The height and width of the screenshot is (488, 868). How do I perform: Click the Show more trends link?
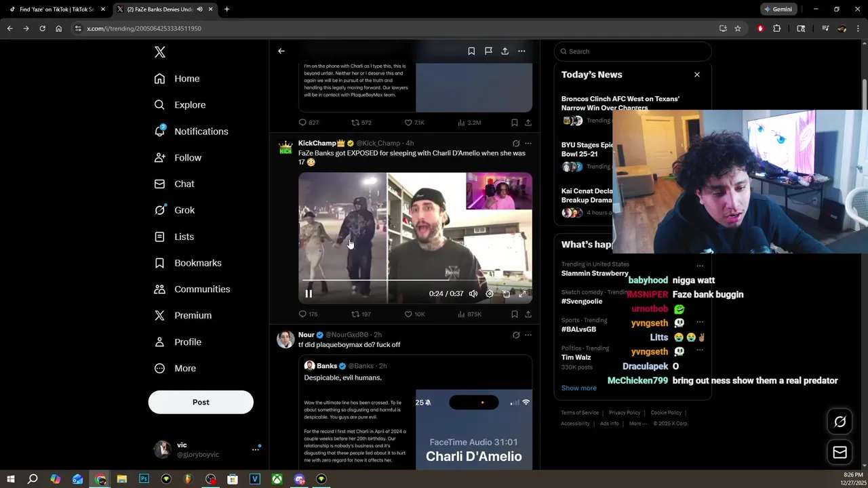pyautogui.click(x=579, y=388)
